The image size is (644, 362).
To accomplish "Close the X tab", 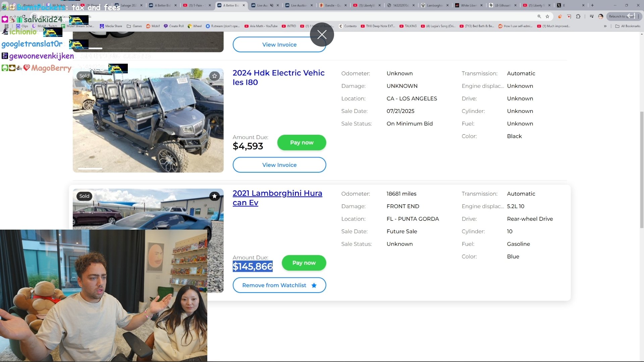I will coord(583,5).
